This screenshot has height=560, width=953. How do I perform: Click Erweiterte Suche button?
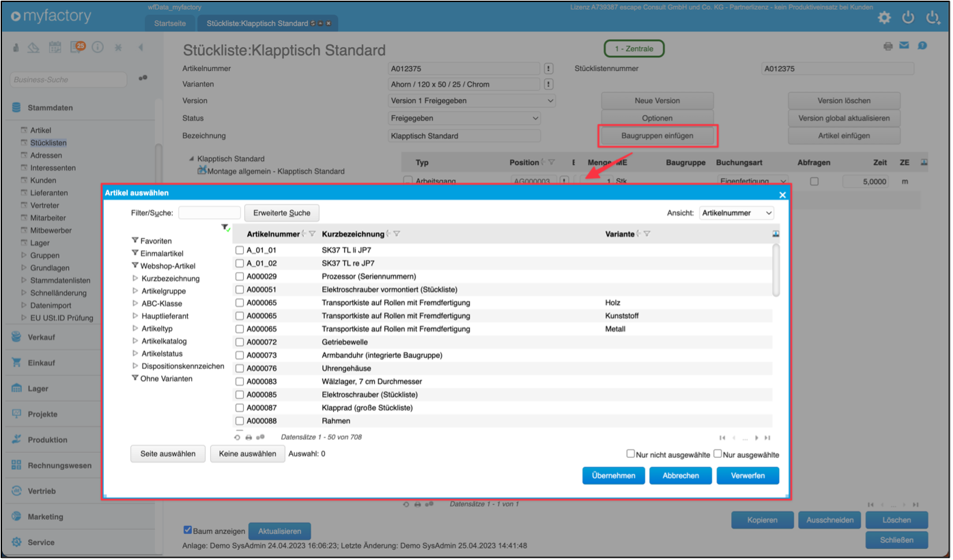click(x=281, y=213)
